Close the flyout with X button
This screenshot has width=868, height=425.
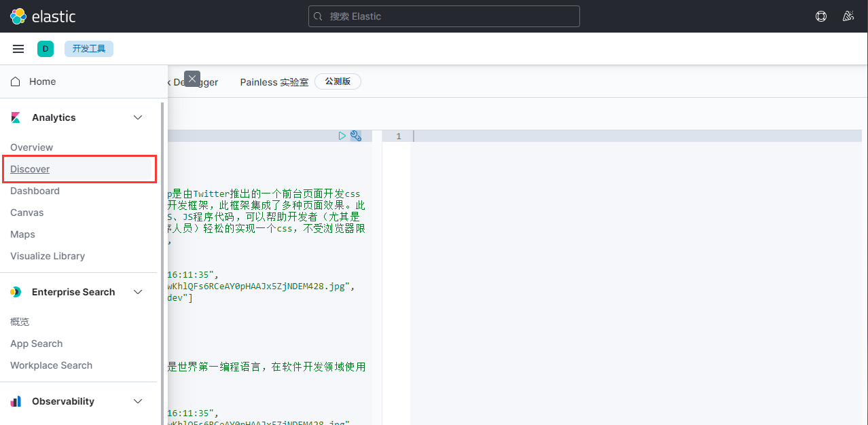pyautogui.click(x=192, y=79)
